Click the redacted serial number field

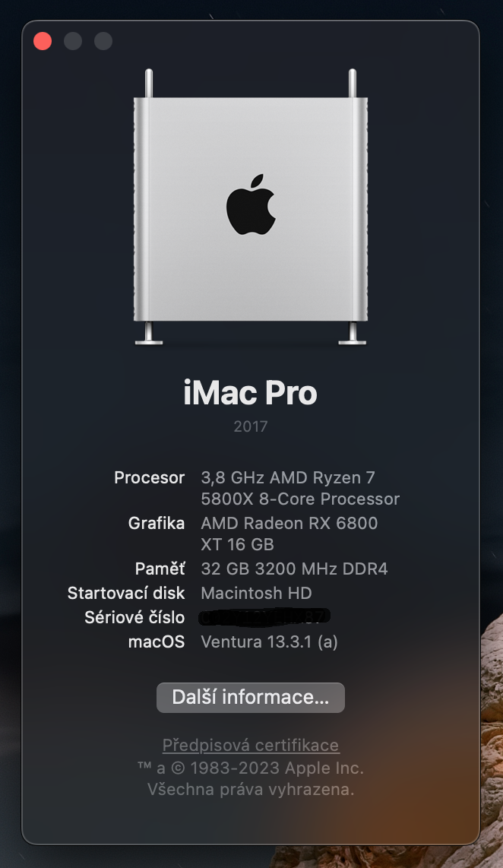[264, 616]
